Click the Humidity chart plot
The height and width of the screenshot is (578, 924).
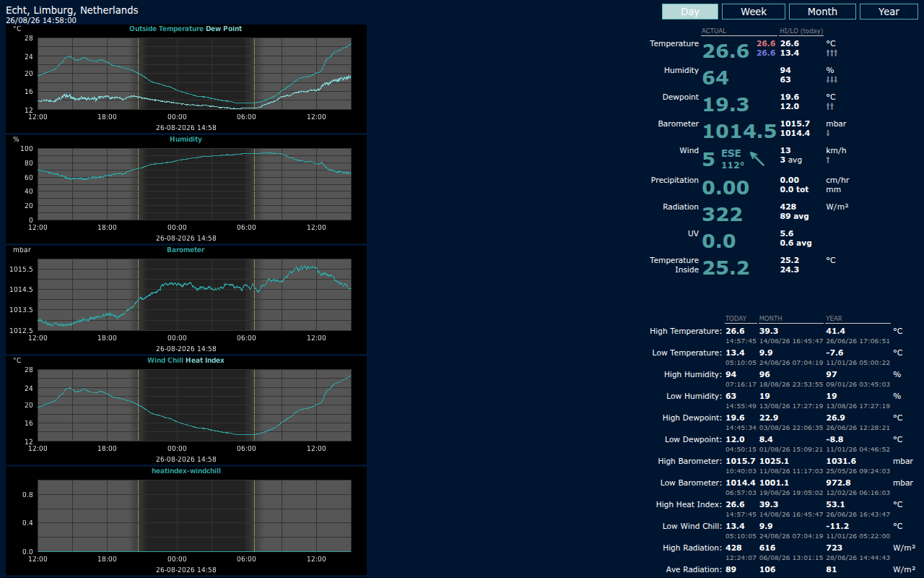pos(194,184)
